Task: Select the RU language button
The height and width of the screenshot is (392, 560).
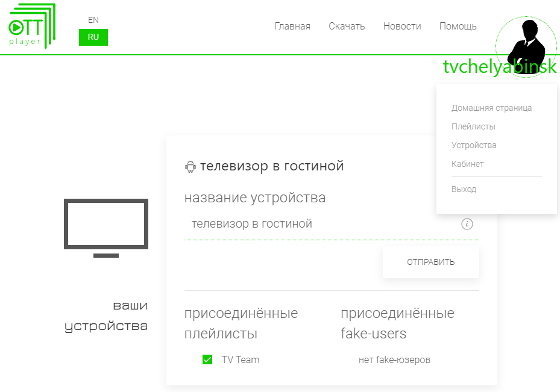Action: coord(93,37)
